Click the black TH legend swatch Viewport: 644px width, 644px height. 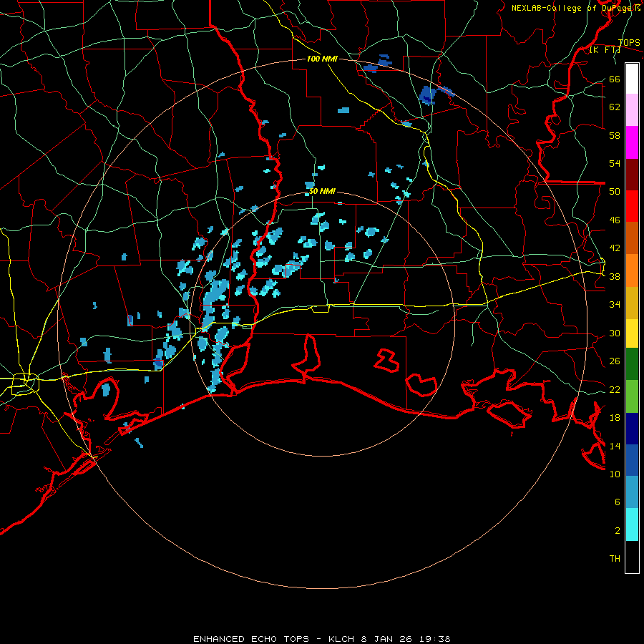[632, 557]
